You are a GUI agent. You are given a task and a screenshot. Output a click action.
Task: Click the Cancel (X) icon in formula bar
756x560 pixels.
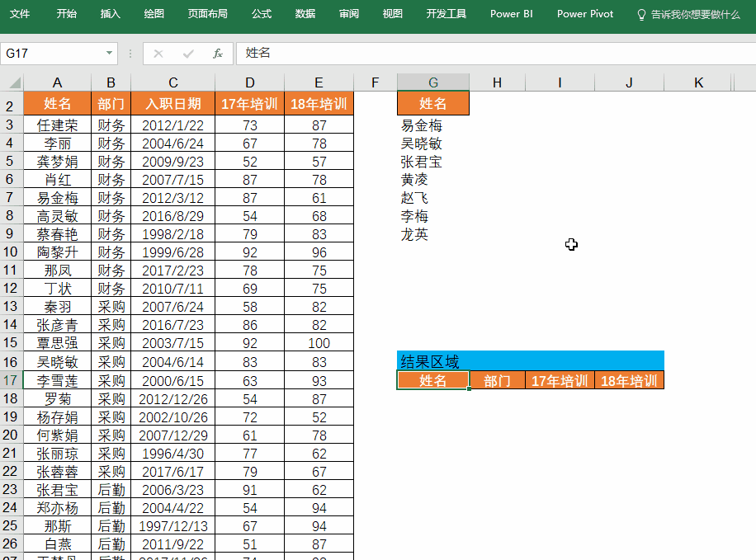point(158,53)
